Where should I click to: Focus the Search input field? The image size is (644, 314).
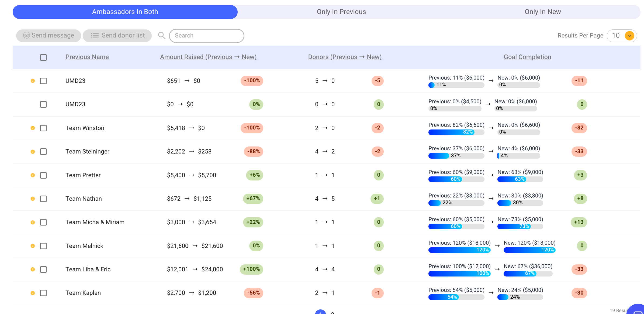coord(206,36)
